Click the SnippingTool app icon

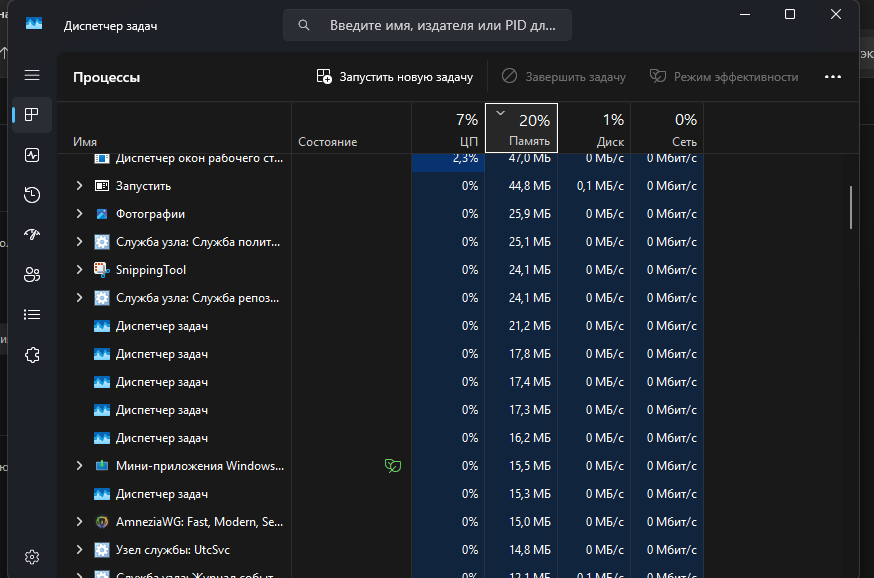(101, 270)
